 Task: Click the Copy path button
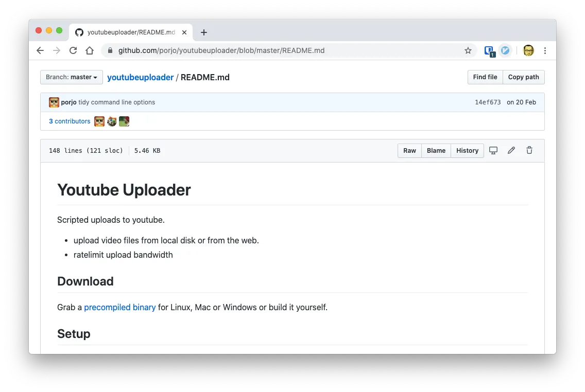click(x=523, y=77)
